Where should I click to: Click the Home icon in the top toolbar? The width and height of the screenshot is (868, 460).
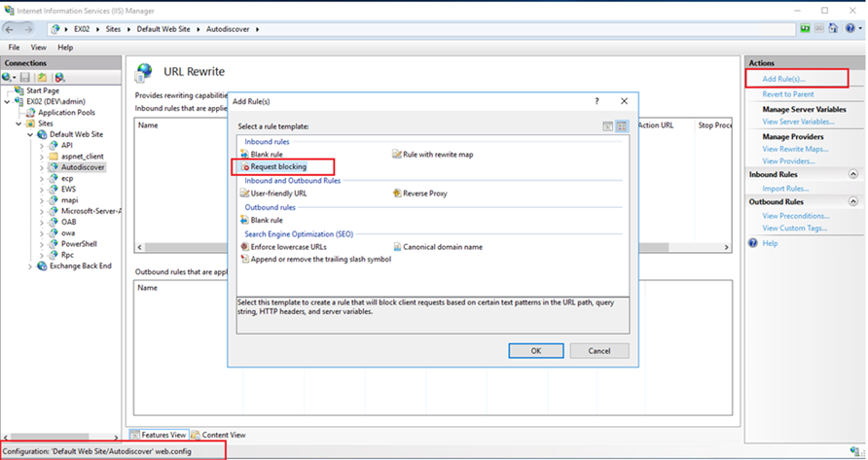click(831, 30)
